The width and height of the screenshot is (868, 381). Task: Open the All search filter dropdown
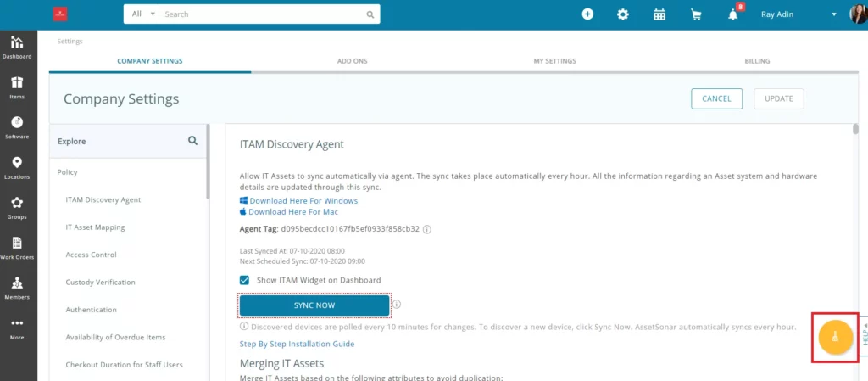pos(142,14)
